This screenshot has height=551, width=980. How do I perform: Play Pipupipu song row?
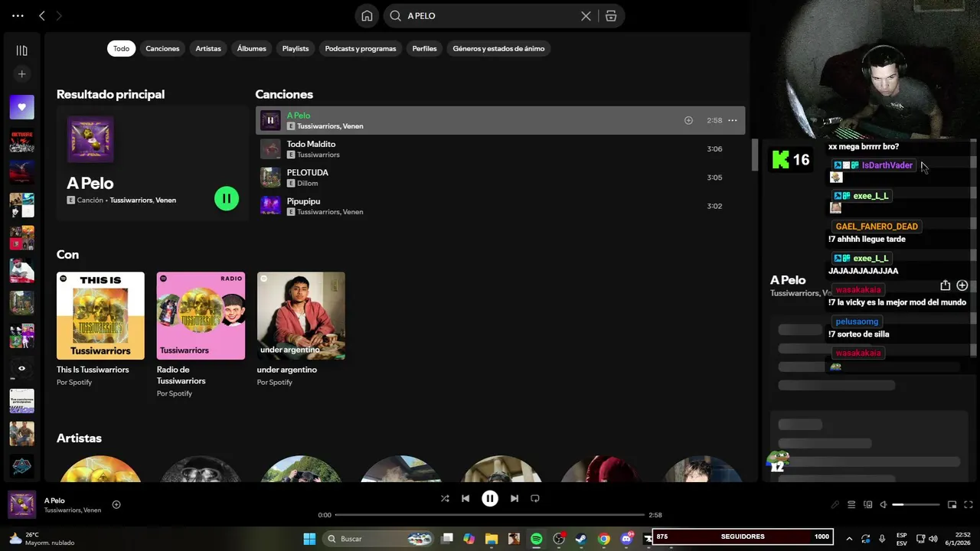500,206
